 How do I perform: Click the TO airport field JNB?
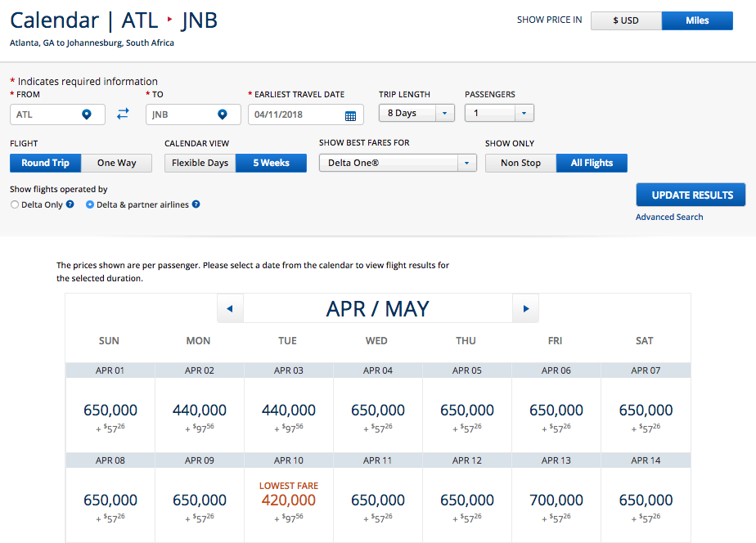(x=193, y=114)
